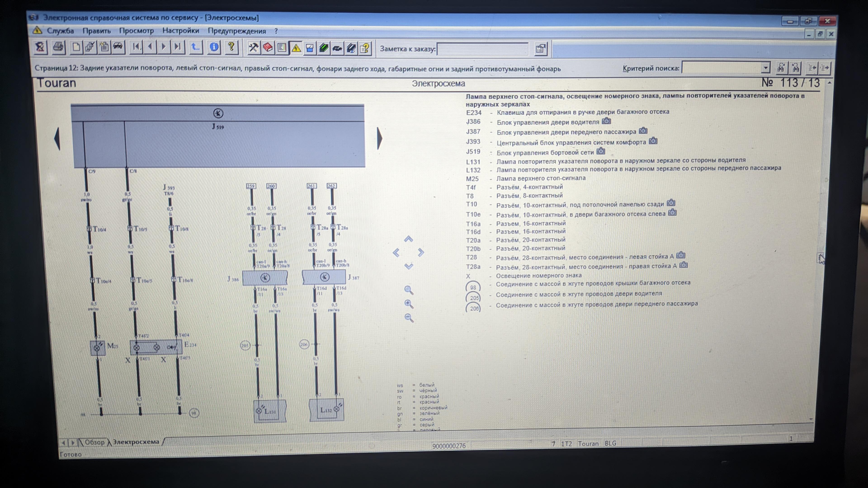This screenshot has width=868, height=488.
Task: Click into the Критерий поиска text field
Action: pyautogui.click(x=722, y=68)
